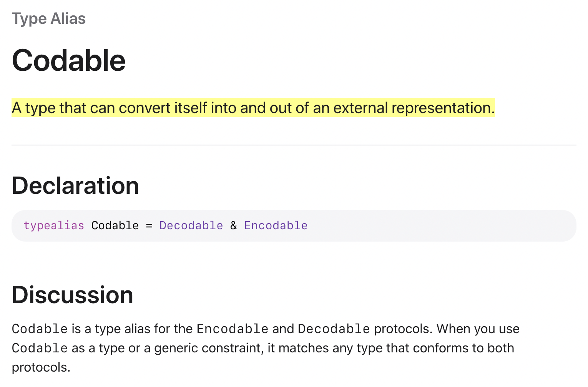Click the first Codable word in Discussion
The image size is (588, 387).
[x=40, y=329]
